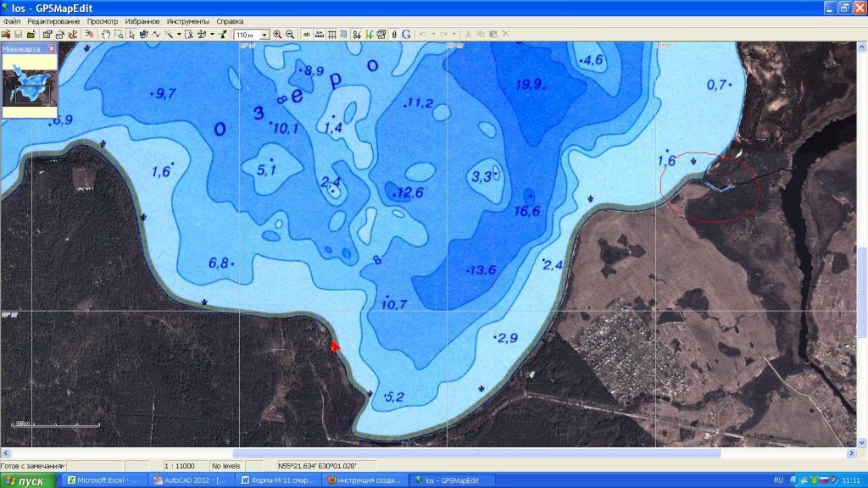This screenshot has width=868, height=488.
Task: Open the 110 m zoom level dropdown
Action: pos(264,35)
